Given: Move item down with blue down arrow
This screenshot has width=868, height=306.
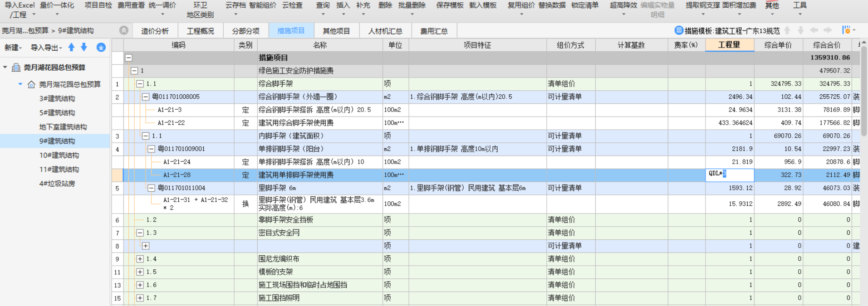Looking at the screenshot, I should [84, 47].
